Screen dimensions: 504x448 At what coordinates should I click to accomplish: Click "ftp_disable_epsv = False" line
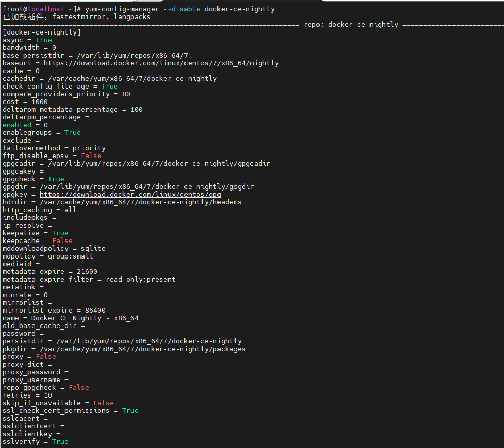click(52, 156)
